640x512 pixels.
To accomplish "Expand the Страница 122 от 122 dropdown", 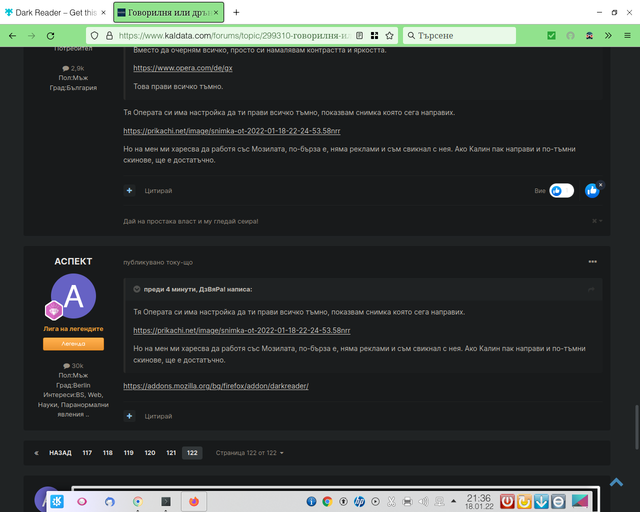I will tap(249, 453).
